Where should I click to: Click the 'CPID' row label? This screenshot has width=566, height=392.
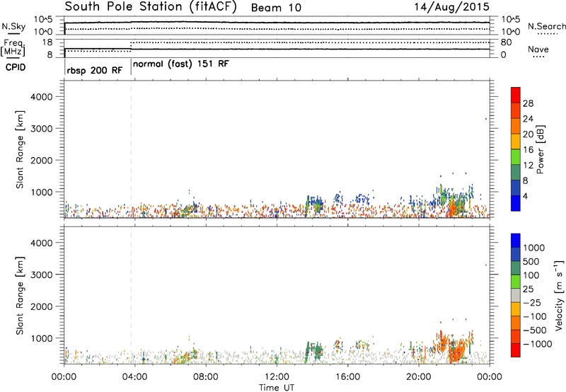[16, 67]
